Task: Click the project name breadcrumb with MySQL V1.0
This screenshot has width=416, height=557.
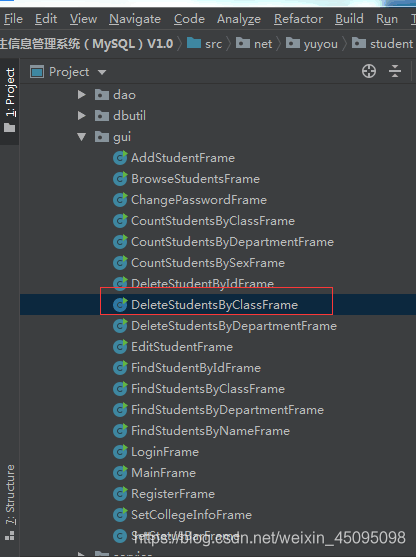Action: (86, 44)
